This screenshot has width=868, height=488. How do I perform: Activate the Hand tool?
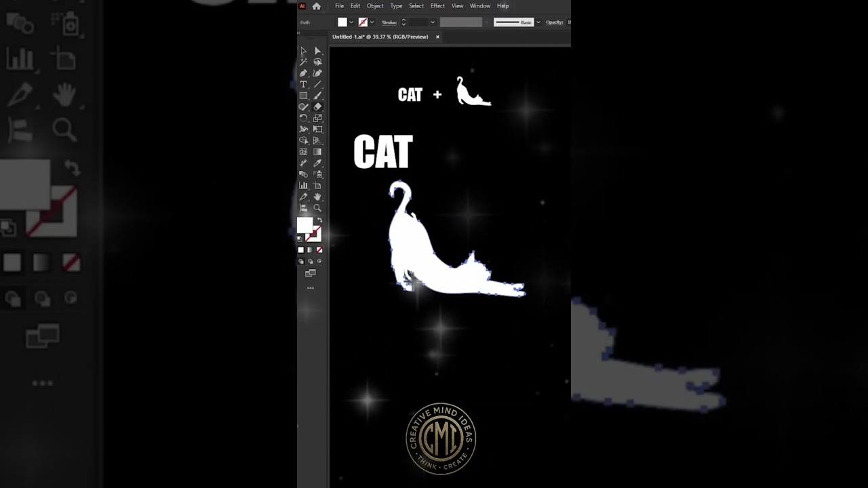click(317, 197)
